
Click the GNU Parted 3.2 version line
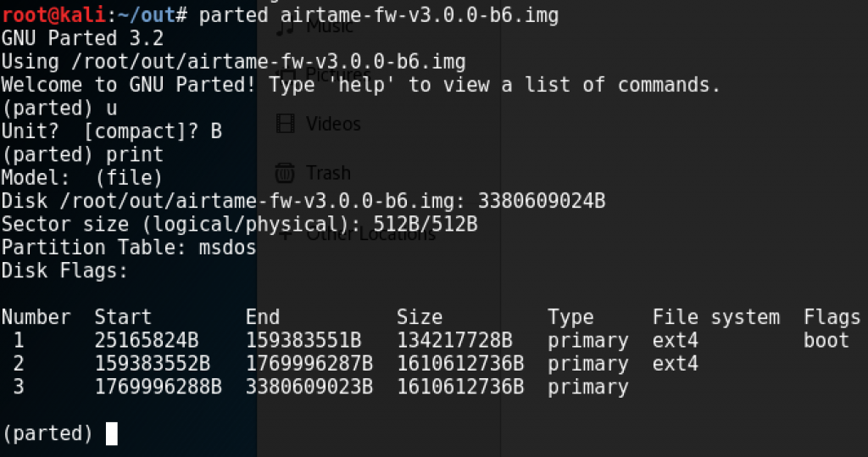pyautogui.click(x=82, y=38)
